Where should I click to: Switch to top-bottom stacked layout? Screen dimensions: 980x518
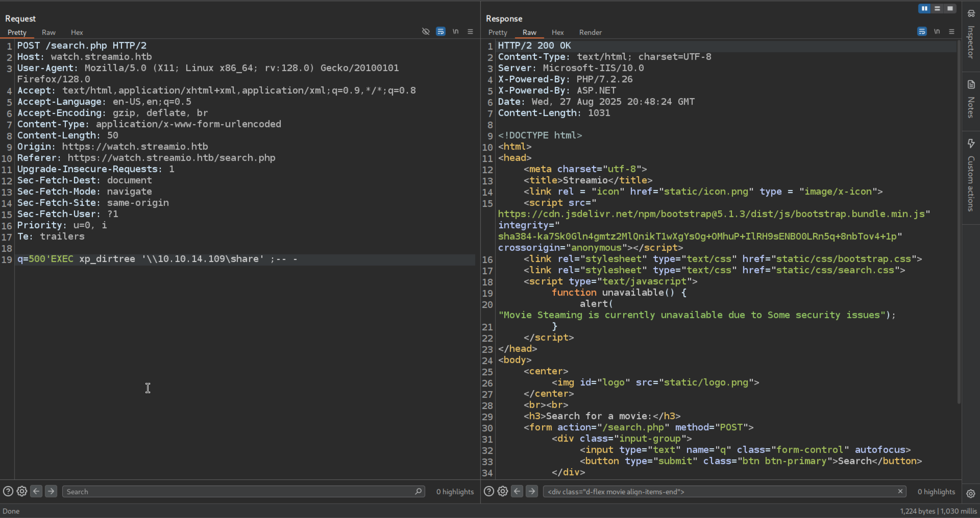pyautogui.click(x=937, y=8)
